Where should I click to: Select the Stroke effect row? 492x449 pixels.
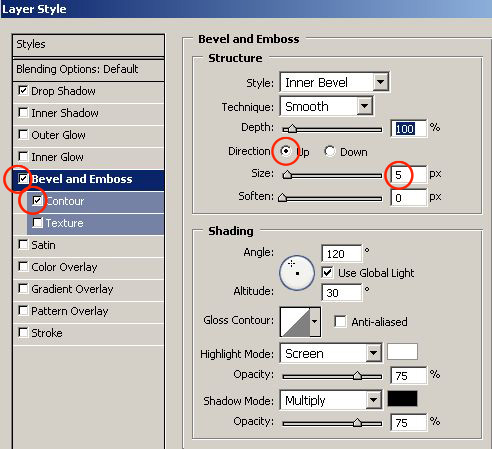[88, 333]
